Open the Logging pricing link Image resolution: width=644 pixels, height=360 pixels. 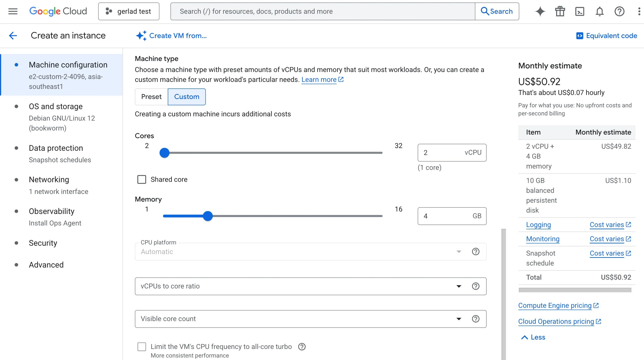pos(538,225)
